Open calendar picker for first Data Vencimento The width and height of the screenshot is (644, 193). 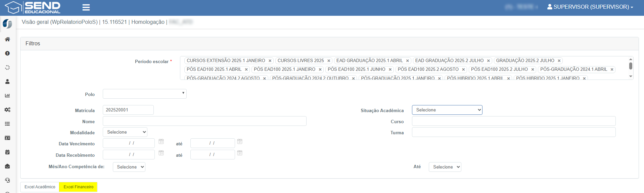click(161, 142)
